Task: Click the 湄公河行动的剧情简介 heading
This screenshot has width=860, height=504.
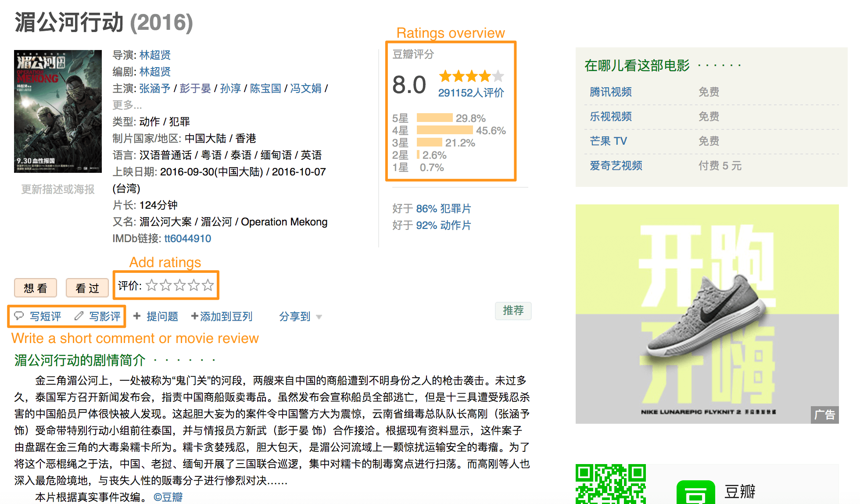Action: [x=80, y=360]
